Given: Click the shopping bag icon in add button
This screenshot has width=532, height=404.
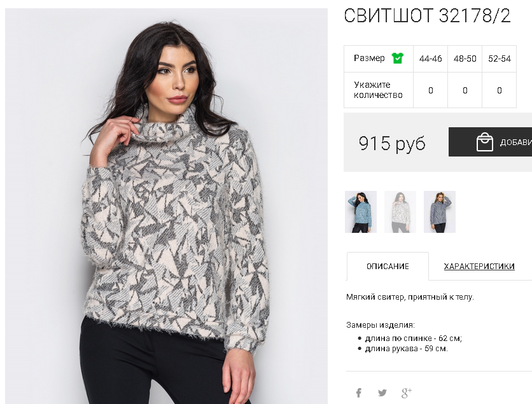Looking at the screenshot, I should tap(484, 142).
